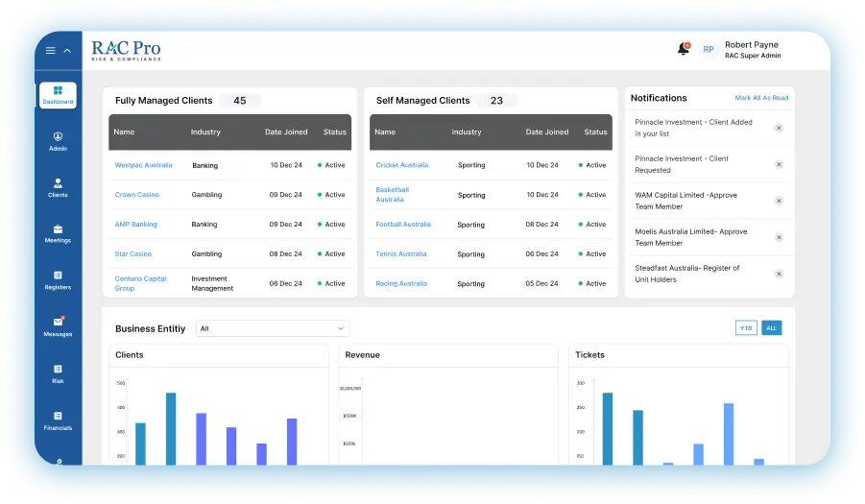Select the YTD filter button
This screenshot has height=504, width=865.
coord(746,328)
